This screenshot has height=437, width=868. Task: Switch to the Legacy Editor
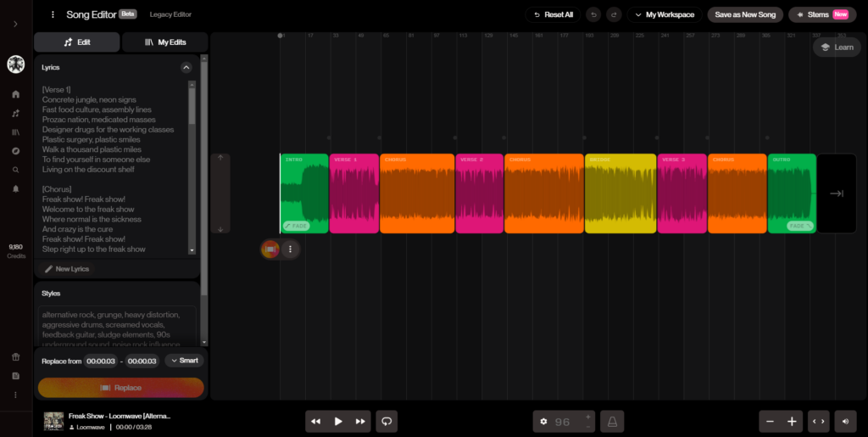[x=170, y=14]
